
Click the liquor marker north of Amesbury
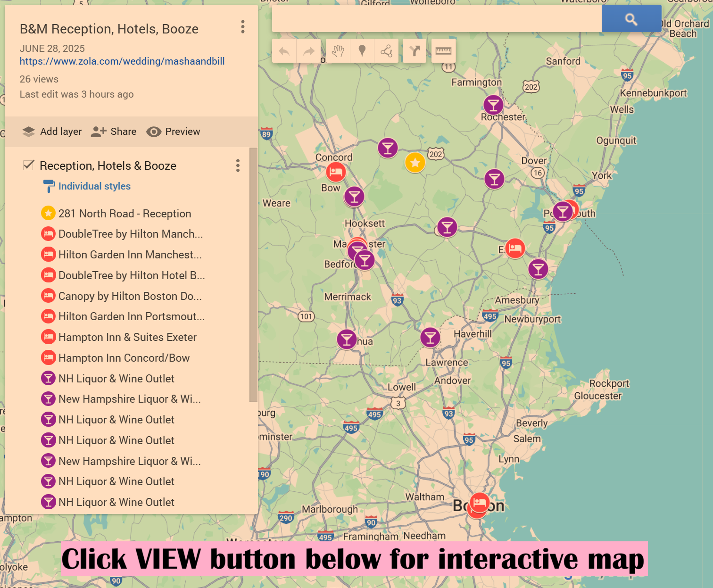pos(538,269)
